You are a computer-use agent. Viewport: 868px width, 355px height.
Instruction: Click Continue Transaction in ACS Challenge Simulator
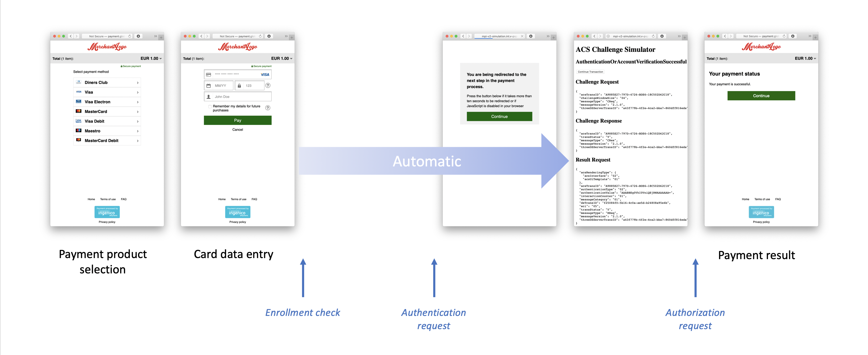point(590,72)
